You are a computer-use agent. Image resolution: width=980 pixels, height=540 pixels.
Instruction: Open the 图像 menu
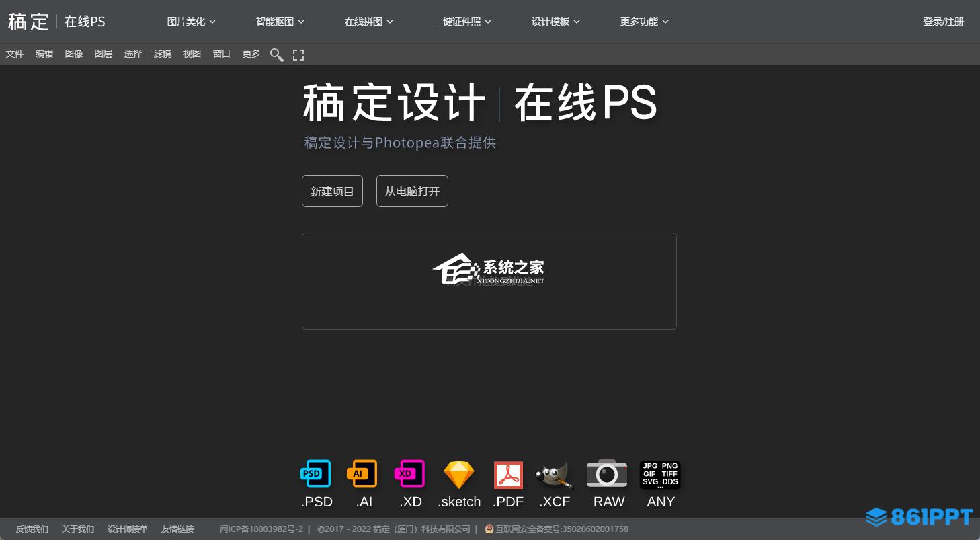(74, 54)
